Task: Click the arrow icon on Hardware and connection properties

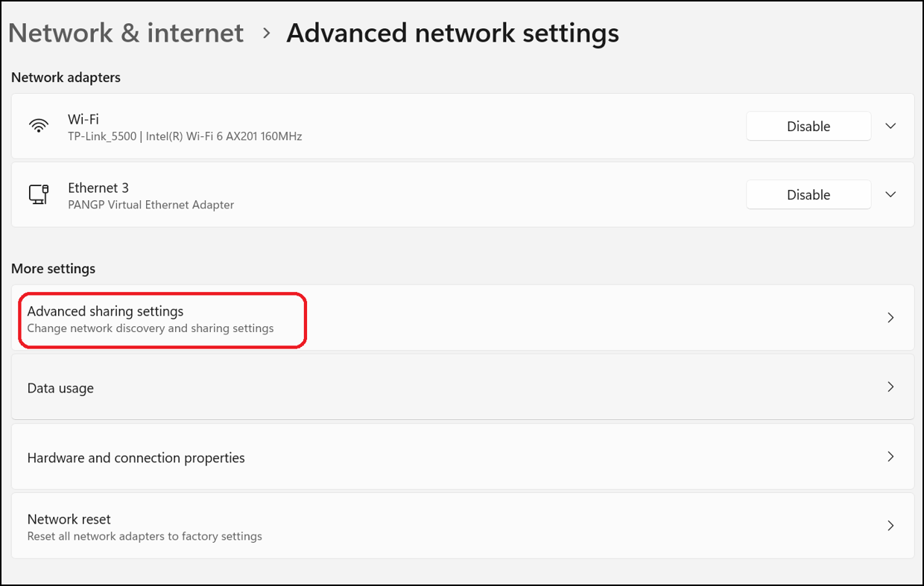Action: (x=891, y=456)
